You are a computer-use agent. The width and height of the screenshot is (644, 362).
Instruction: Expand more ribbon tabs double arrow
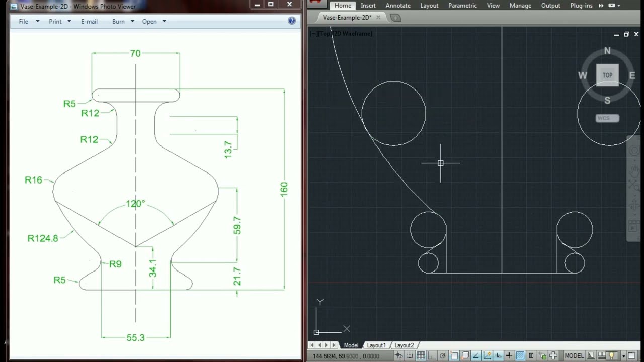point(601,6)
